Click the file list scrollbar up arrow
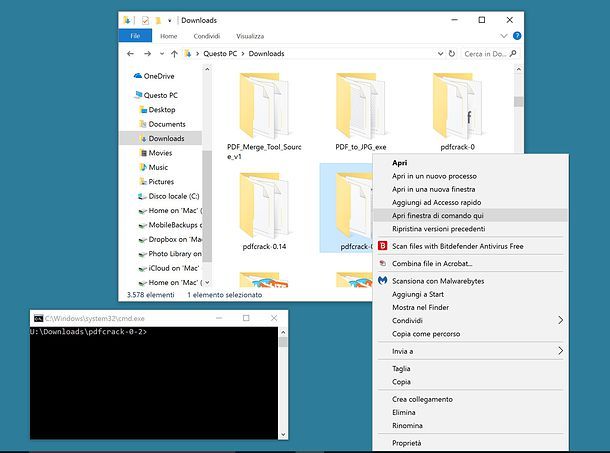This screenshot has height=453, width=610. coord(519,69)
